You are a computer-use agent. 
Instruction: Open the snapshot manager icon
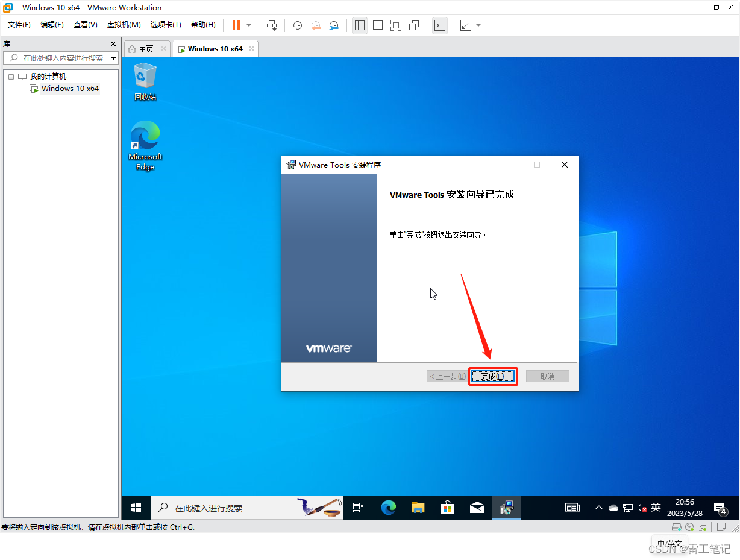pyautogui.click(x=334, y=25)
